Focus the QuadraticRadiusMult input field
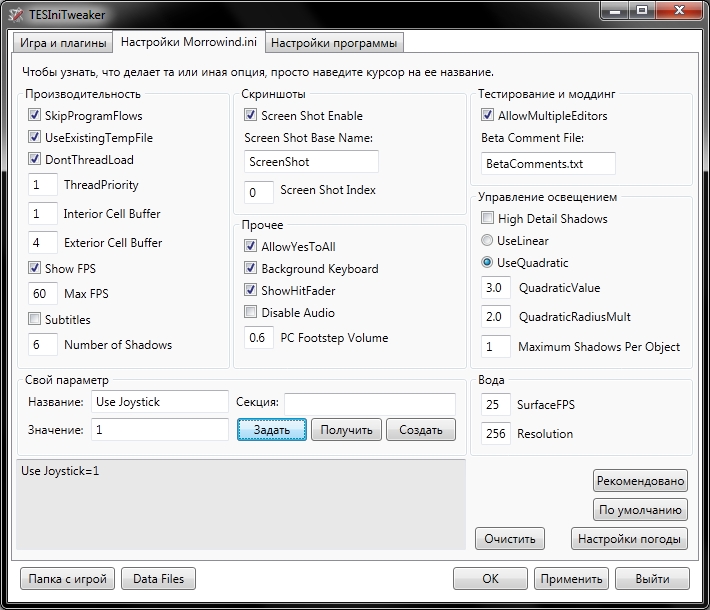Viewport: 710px width, 610px height. click(495, 317)
